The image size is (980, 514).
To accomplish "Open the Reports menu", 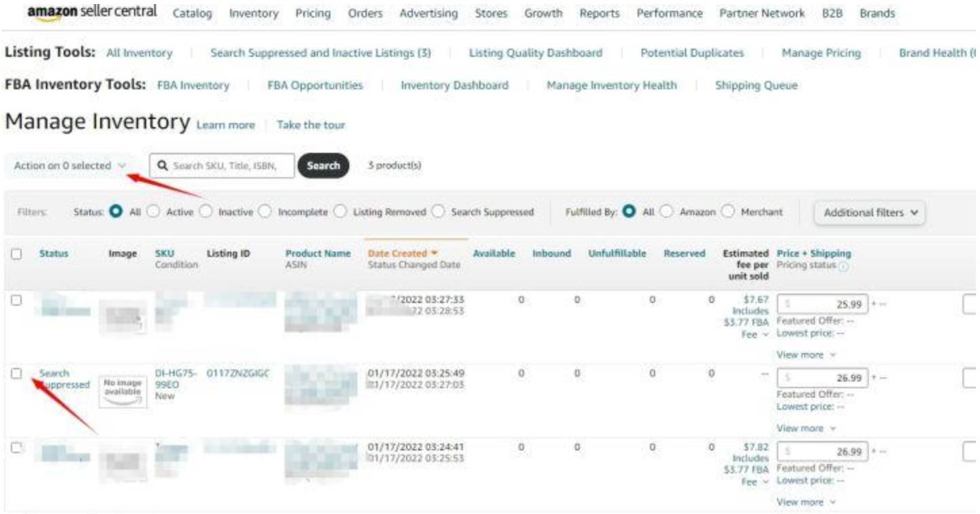I will 600,14.
